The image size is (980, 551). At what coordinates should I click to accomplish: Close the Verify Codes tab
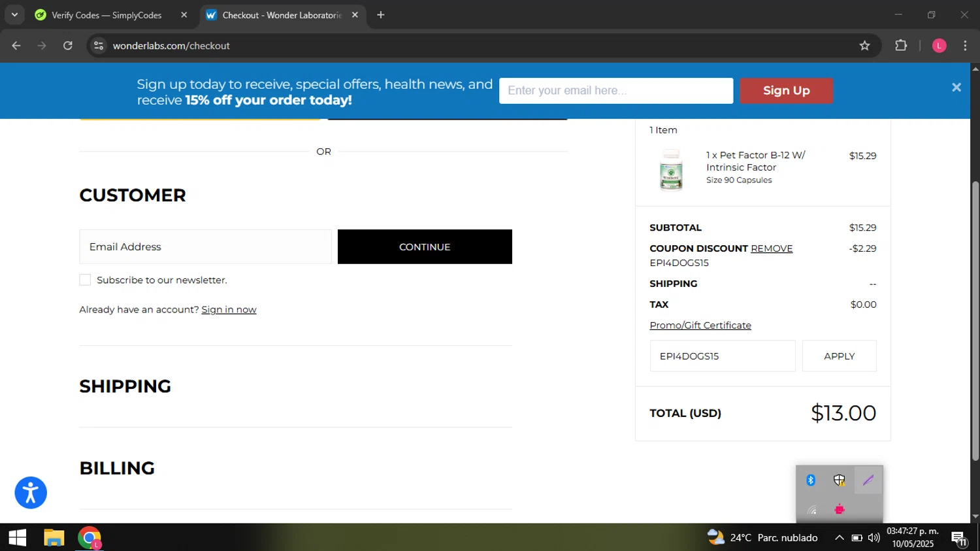pos(184,14)
